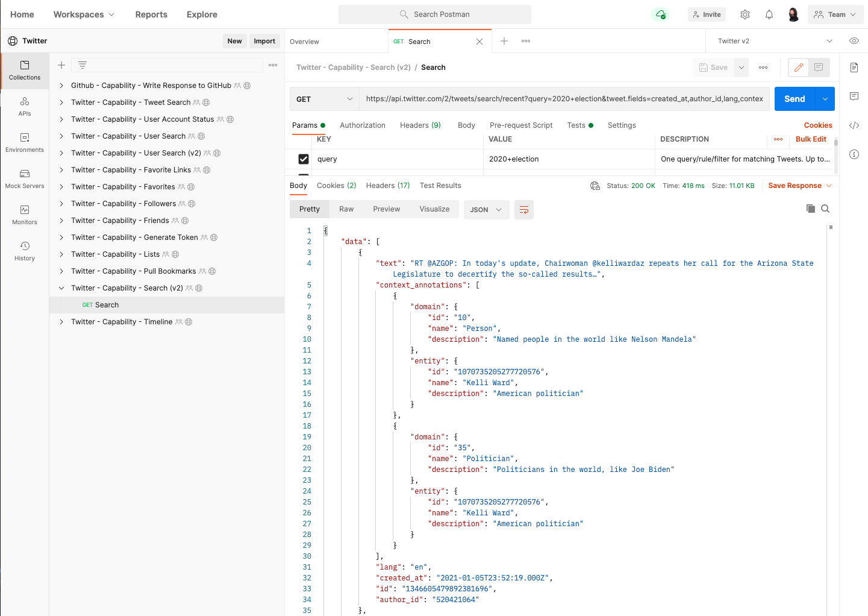Open the History sidebar panel
Screen dimensions: 868x616
25,251
